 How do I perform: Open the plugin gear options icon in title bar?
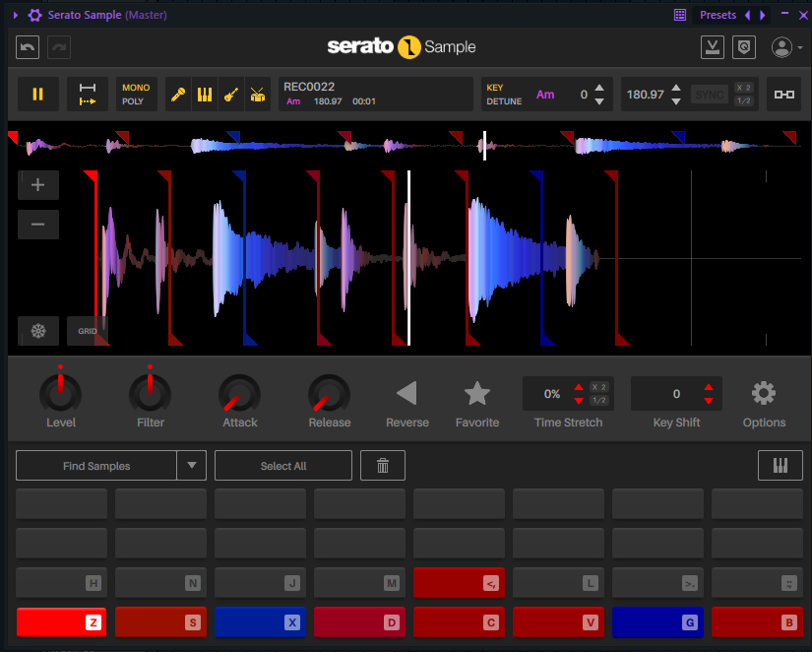coord(34,15)
